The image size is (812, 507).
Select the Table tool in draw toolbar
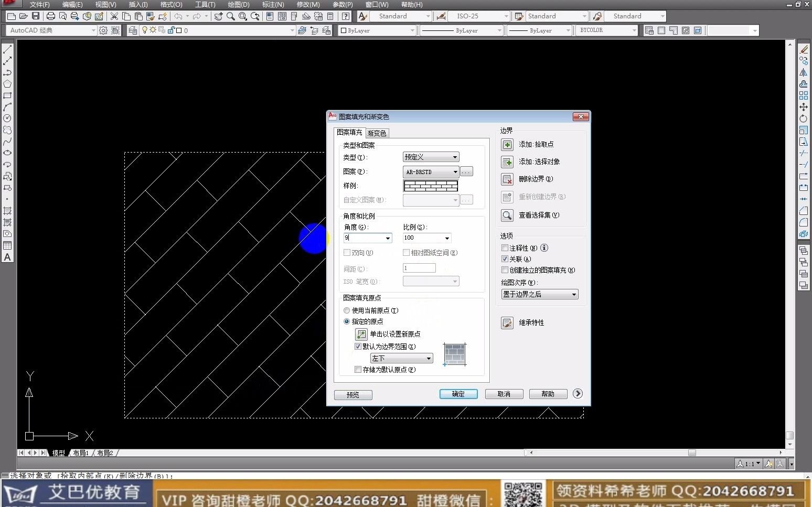pos(7,245)
